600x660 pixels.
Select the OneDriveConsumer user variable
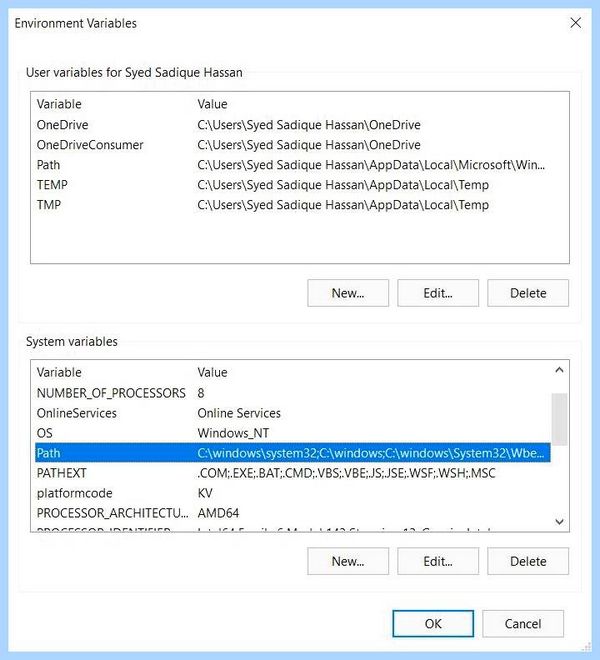(300, 145)
